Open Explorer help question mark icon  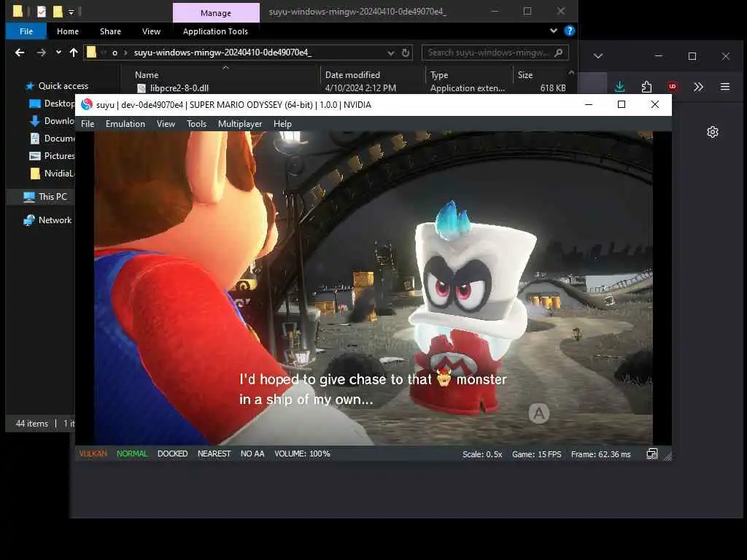(x=569, y=31)
